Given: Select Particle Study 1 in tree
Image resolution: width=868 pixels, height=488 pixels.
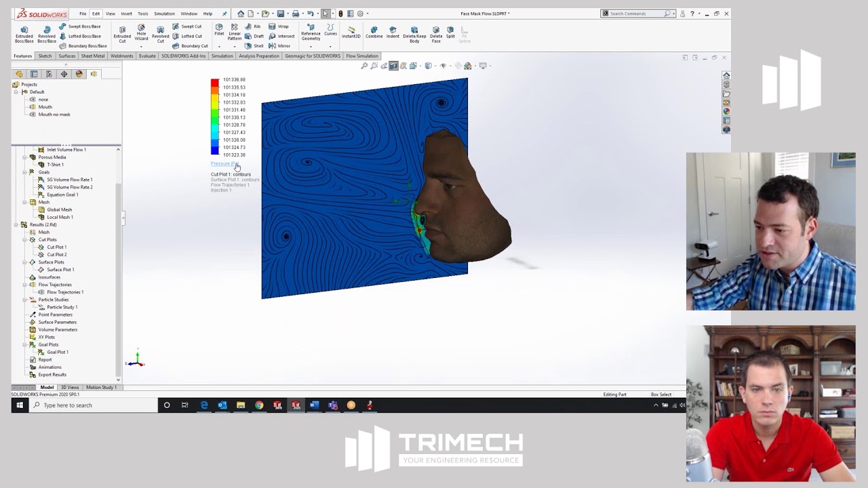Looking at the screenshot, I should 62,307.
